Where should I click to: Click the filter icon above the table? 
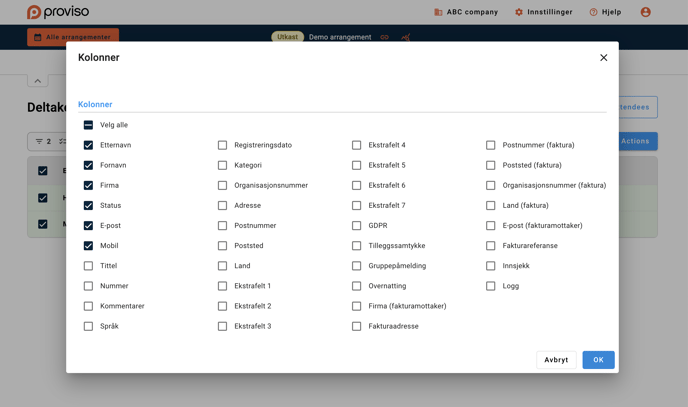[39, 141]
